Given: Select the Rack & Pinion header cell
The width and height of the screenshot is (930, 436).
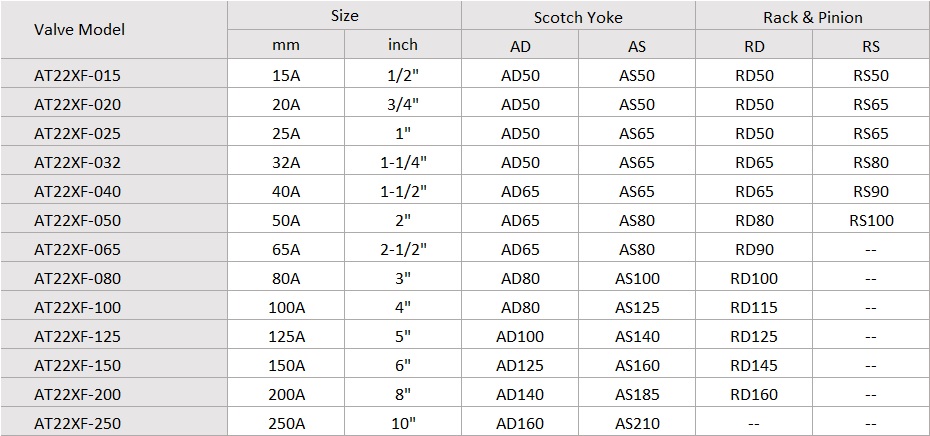Looking at the screenshot, I should click(x=813, y=15).
